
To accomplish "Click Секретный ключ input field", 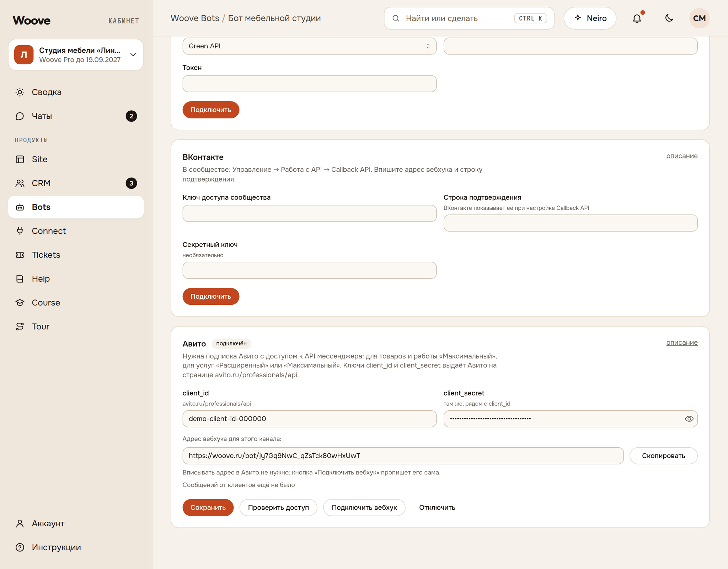I will click(309, 270).
